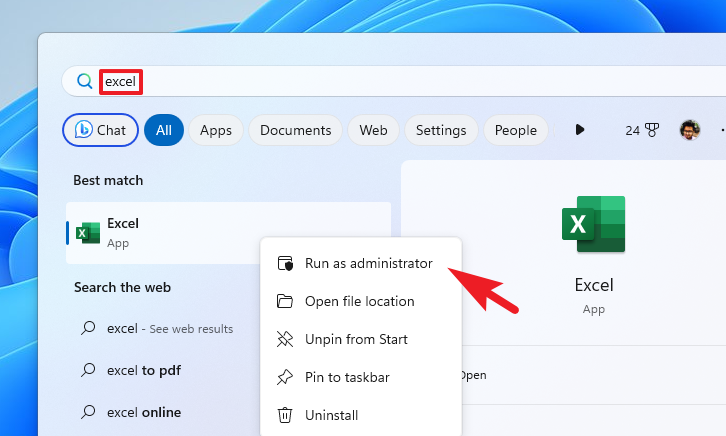726x436 pixels.
Task: Click the large Excel logo in preview pane
Action: pyautogui.click(x=594, y=224)
